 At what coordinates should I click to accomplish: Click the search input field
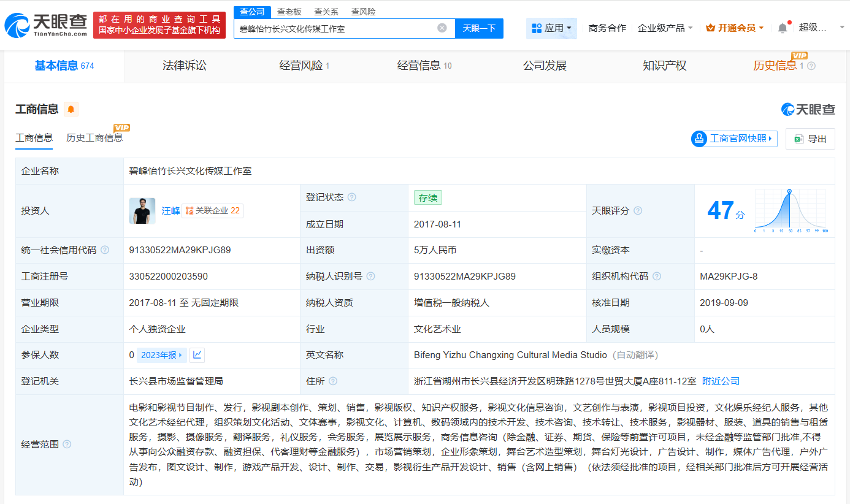click(x=337, y=28)
